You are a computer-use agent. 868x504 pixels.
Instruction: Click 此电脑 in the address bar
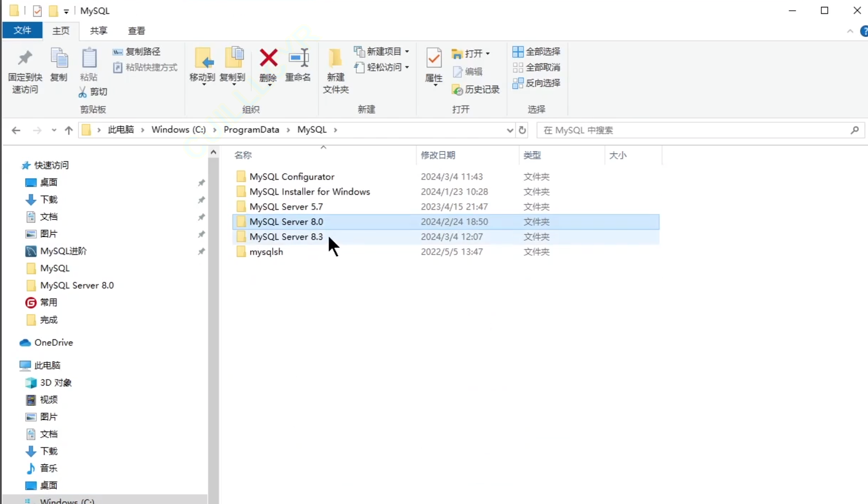point(121,130)
